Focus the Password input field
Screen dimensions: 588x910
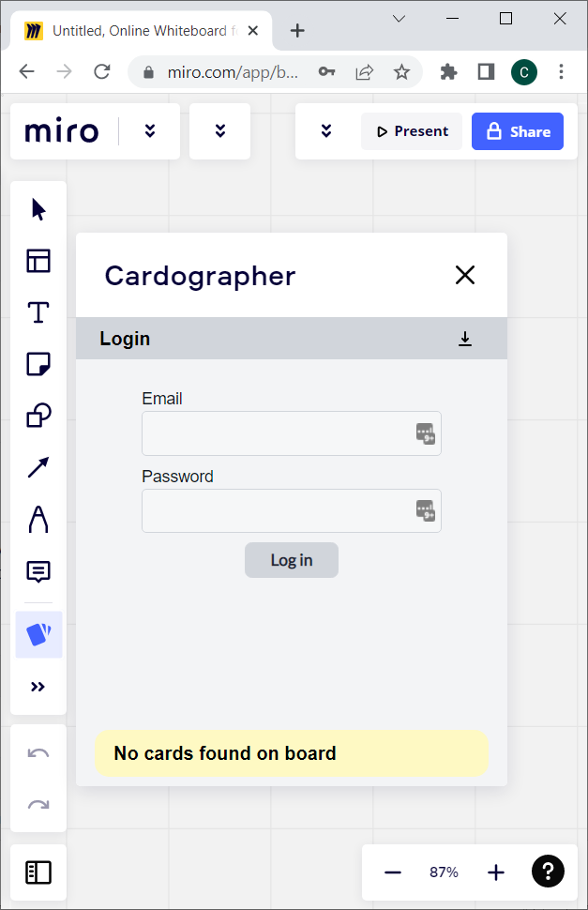coord(291,510)
